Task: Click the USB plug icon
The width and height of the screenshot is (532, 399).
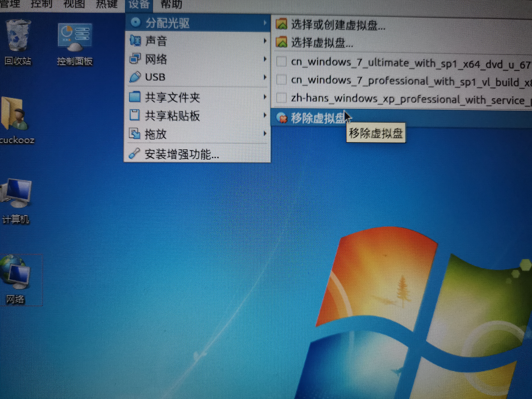Action: coord(135,77)
